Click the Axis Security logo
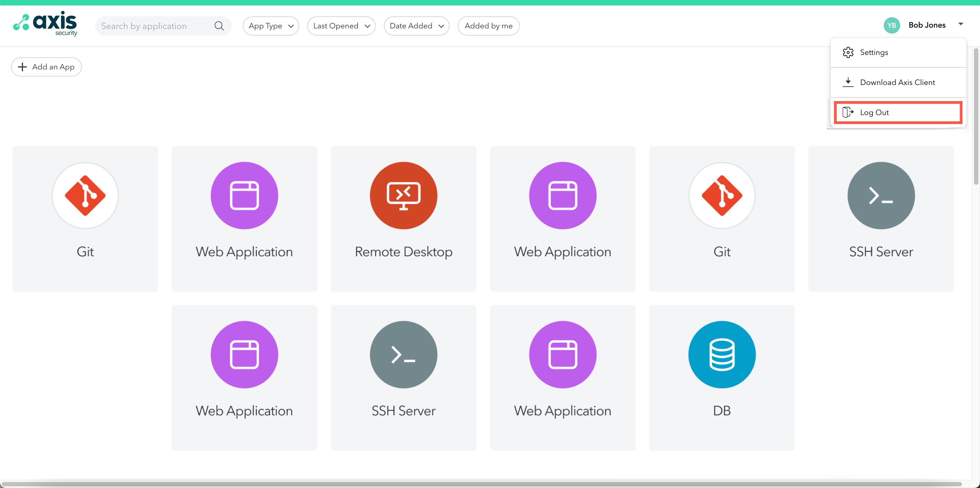This screenshot has width=980, height=488. coord(45,23)
